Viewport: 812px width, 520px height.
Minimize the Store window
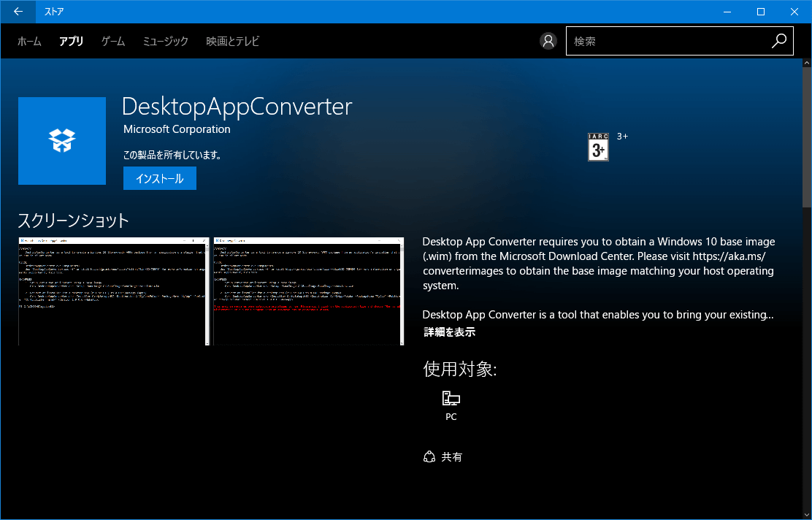(727, 12)
